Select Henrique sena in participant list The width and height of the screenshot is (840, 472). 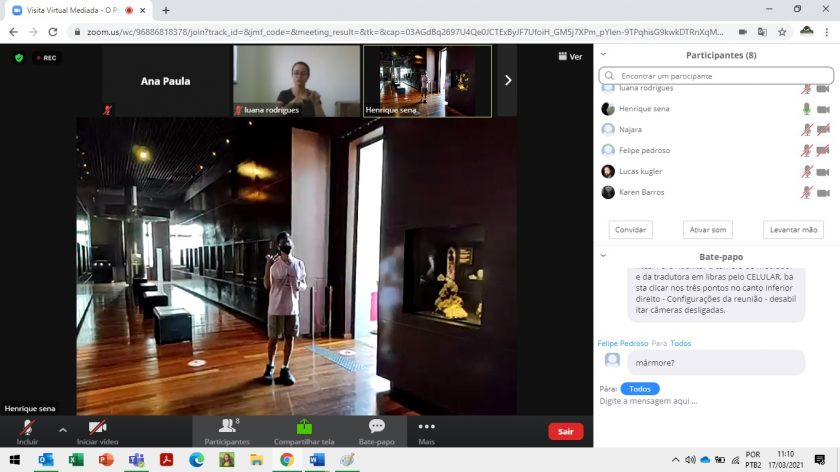tap(716, 109)
